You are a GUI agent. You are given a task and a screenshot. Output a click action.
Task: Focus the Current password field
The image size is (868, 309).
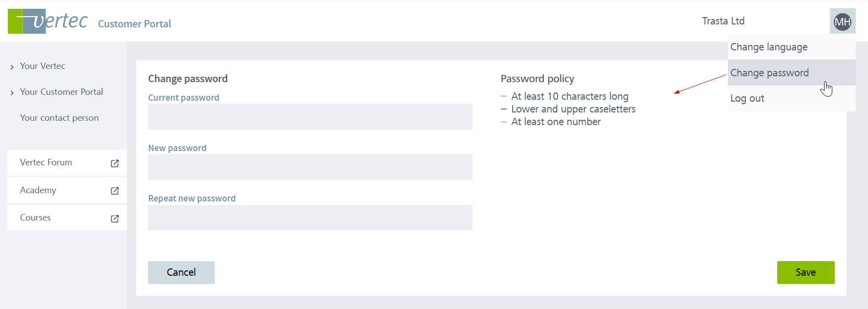pyautogui.click(x=310, y=116)
